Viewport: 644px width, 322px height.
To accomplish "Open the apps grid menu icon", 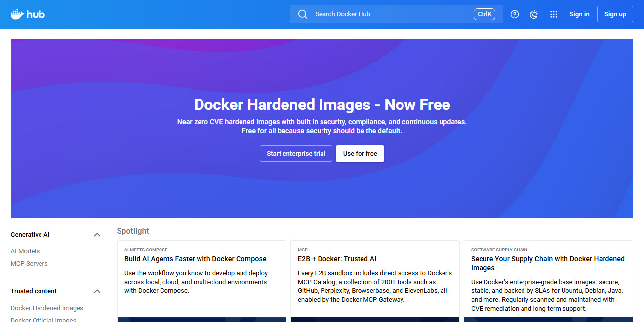I will coord(554,14).
